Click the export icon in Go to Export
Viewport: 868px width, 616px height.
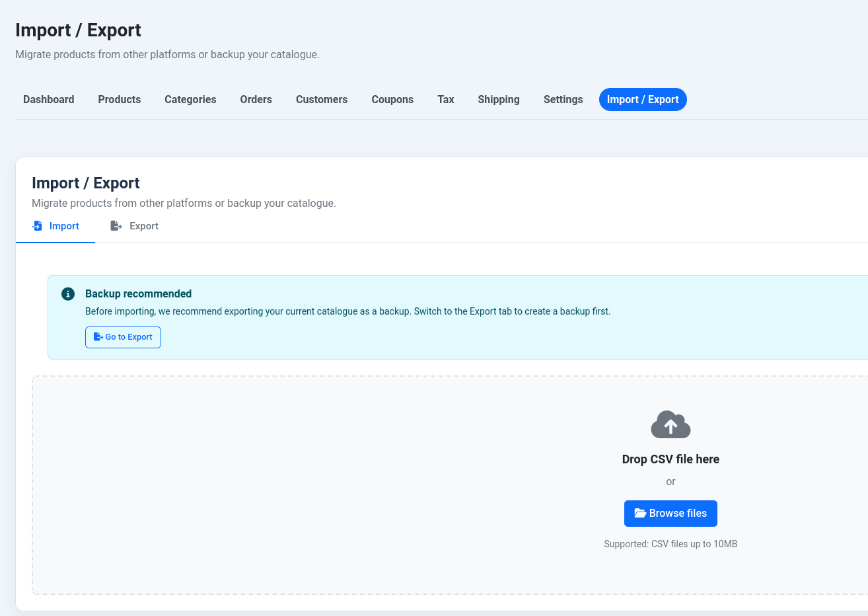coord(98,337)
